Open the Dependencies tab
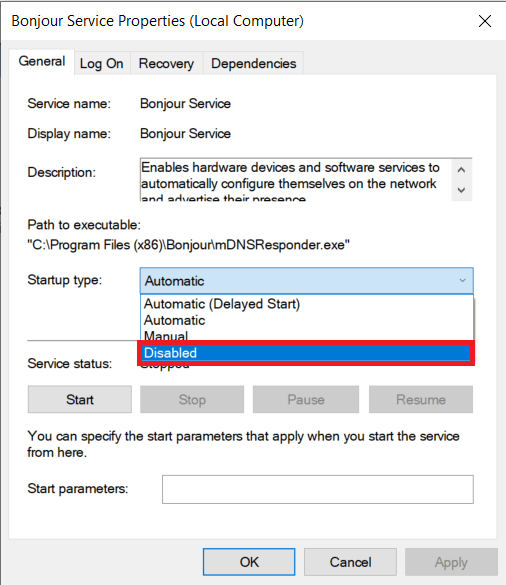The width and height of the screenshot is (506, 585). point(254,64)
